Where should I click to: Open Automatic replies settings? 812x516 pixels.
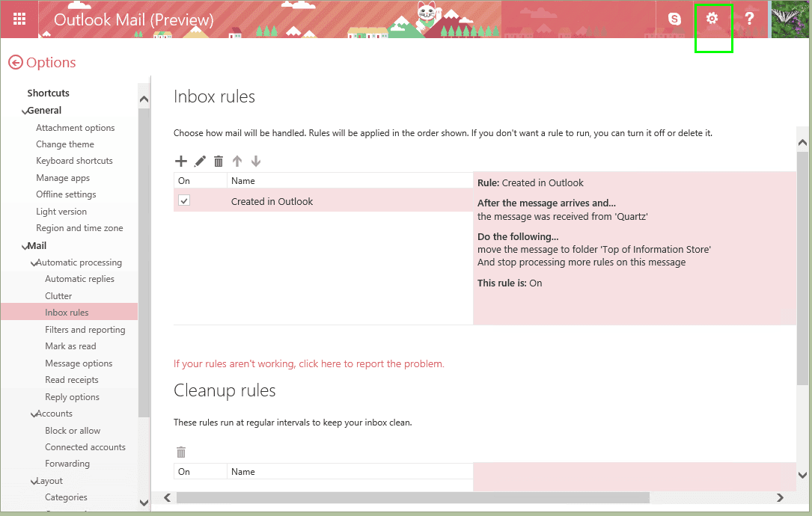pos(80,279)
